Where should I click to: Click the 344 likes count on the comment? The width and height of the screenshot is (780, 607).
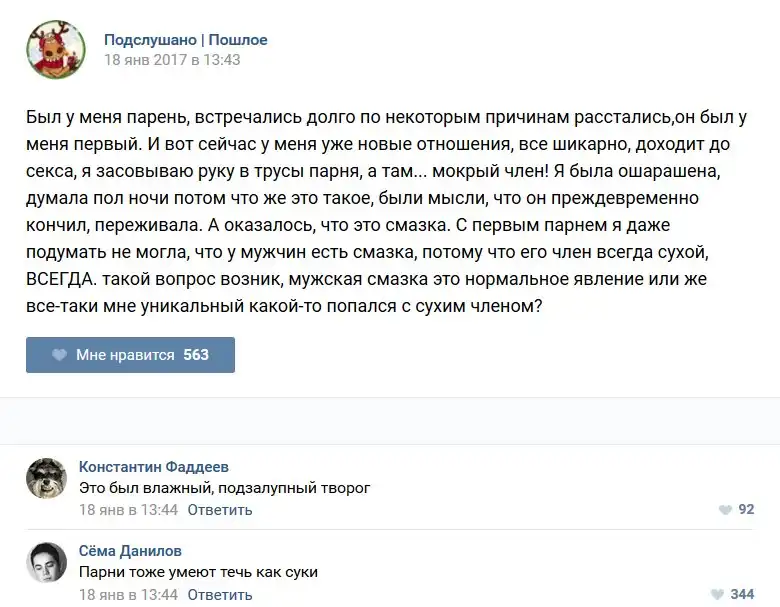click(742, 595)
